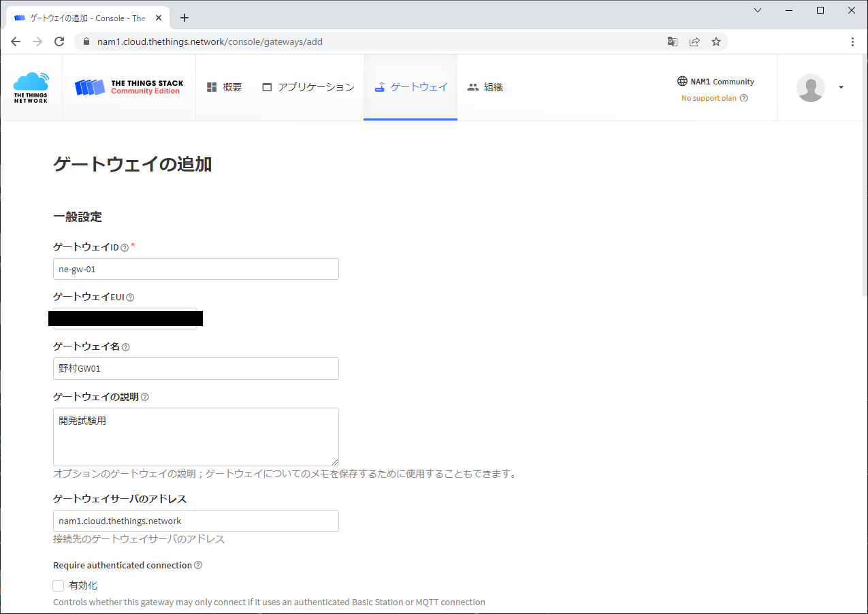
Task: Click the share page icon
Action: (x=694, y=42)
